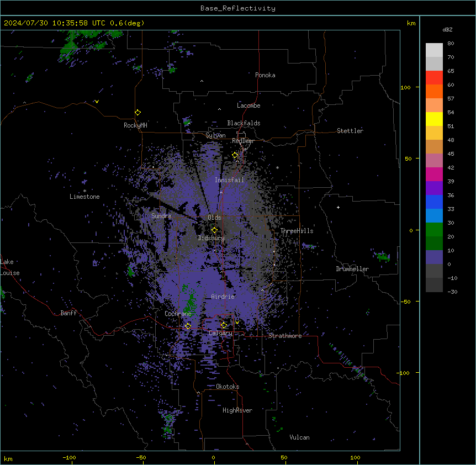
Task: Click the Innisfail city label
Action: pos(229,180)
